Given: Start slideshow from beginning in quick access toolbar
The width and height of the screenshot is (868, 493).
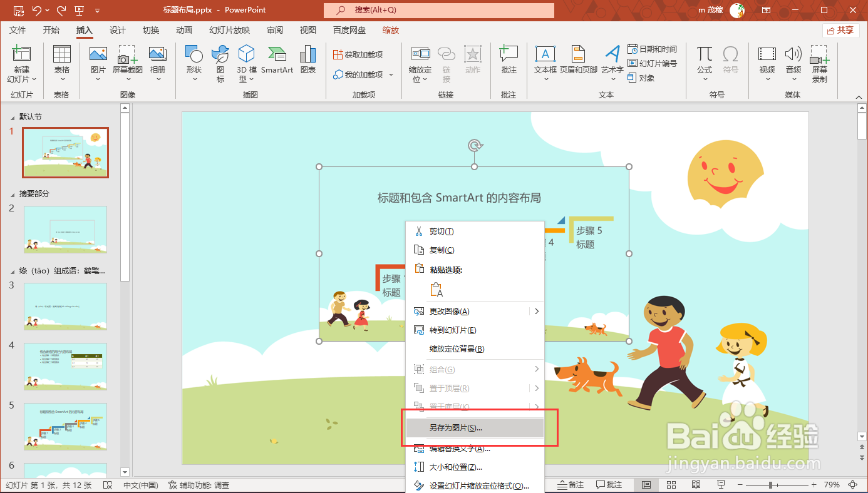Looking at the screenshot, I should (80, 10).
